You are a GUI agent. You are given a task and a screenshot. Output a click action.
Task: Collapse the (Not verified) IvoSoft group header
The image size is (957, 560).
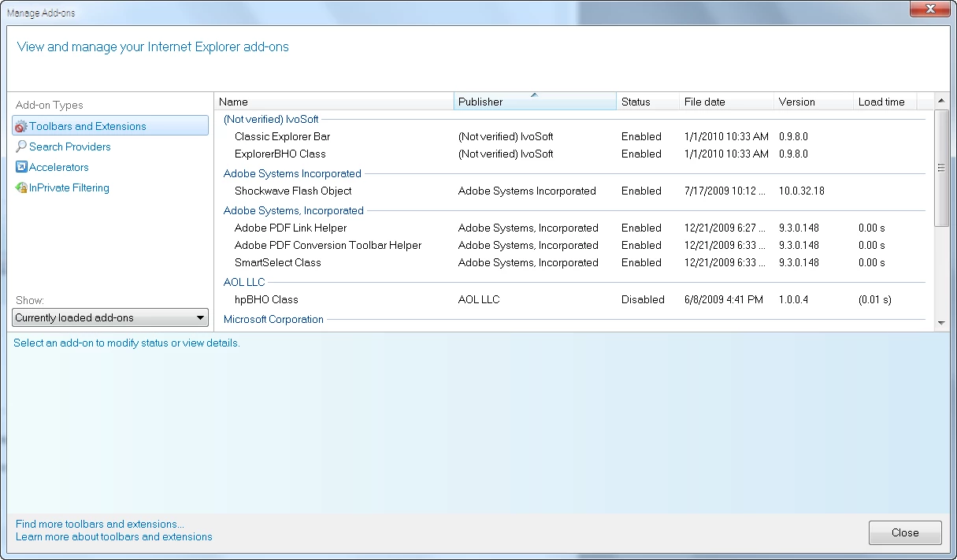tap(271, 119)
